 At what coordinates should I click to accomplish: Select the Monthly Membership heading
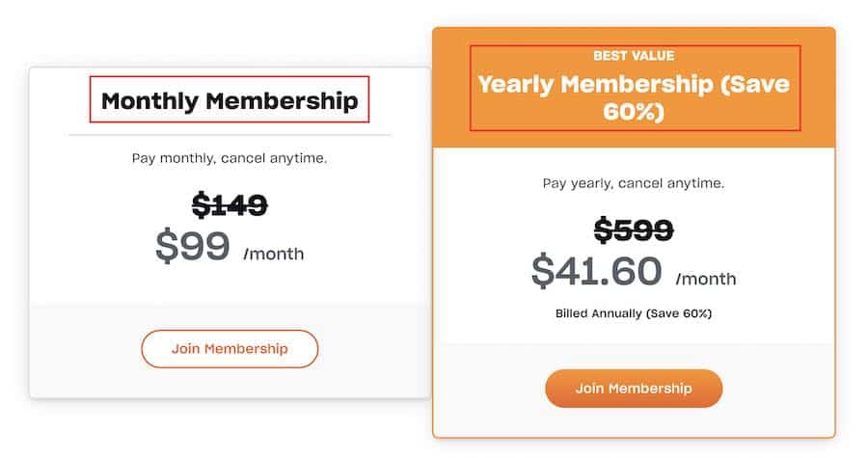click(230, 100)
